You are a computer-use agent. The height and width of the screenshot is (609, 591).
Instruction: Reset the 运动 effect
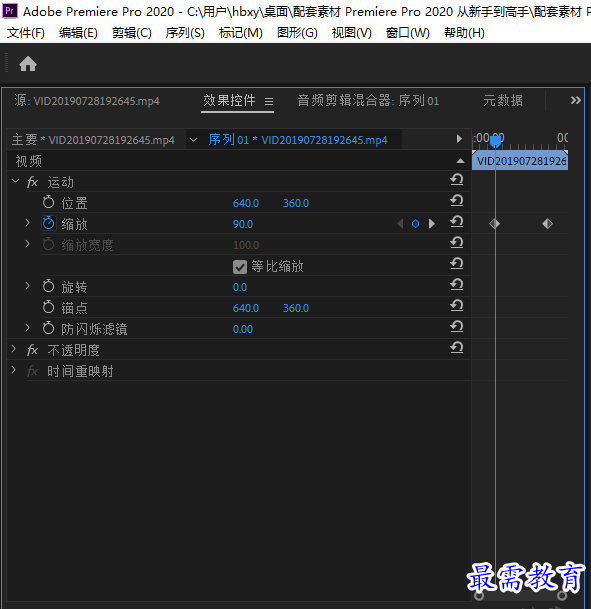click(x=457, y=180)
